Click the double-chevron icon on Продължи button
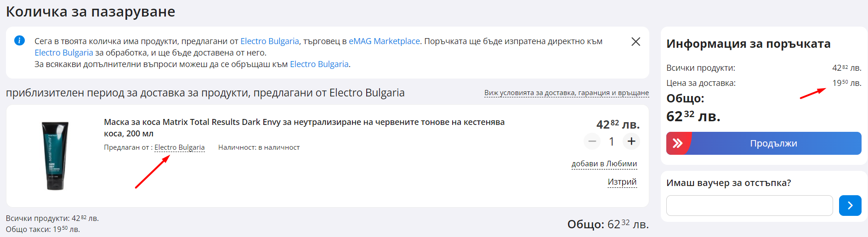Image resolution: width=868 pixels, height=237 pixels. [677, 143]
